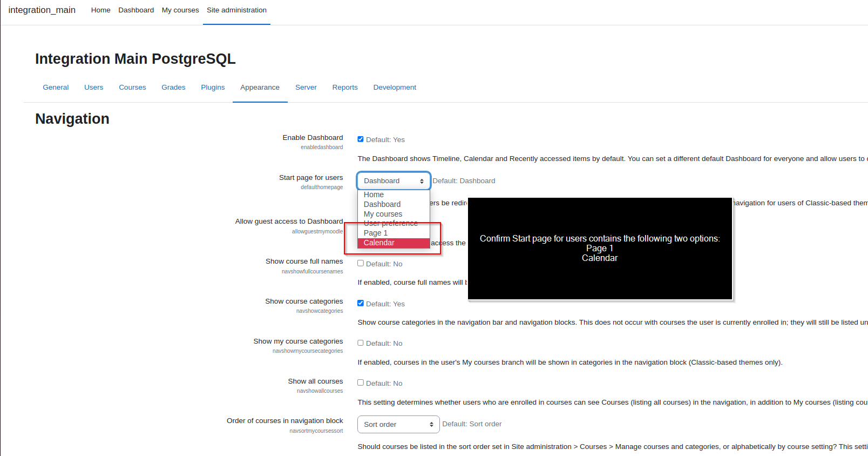Switch to the Reports tab
Image resolution: width=868 pixels, height=456 pixels.
(345, 87)
